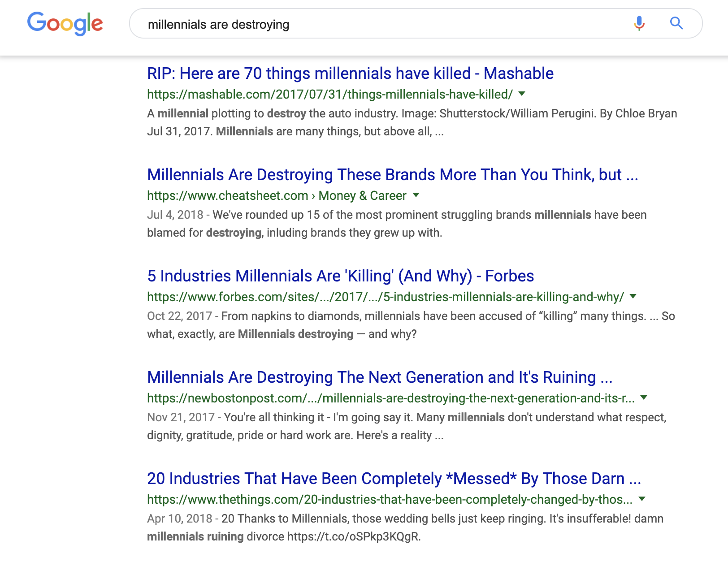Click the Google logo
Viewport: 728px width, 562px height.
coord(65,23)
